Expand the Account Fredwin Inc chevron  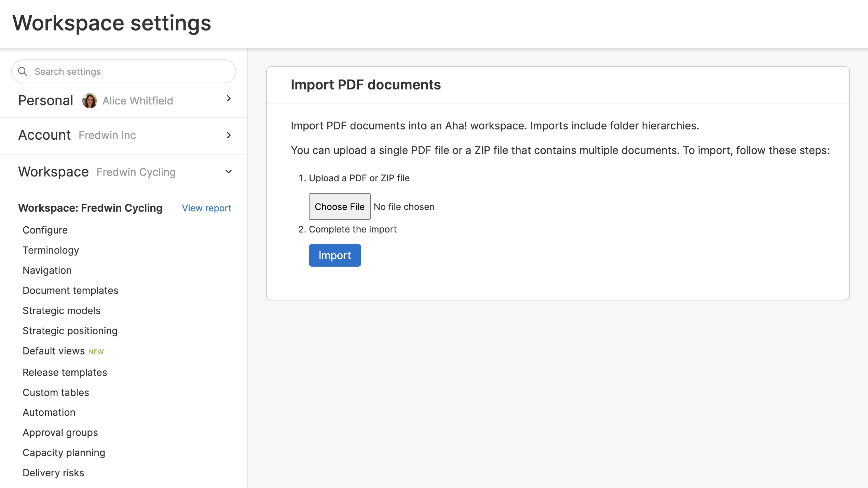coord(229,135)
